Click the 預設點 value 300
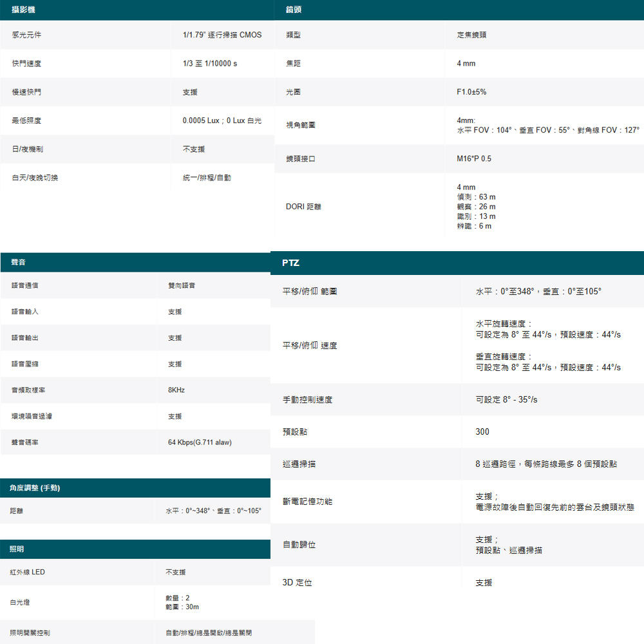 click(x=482, y=431)
